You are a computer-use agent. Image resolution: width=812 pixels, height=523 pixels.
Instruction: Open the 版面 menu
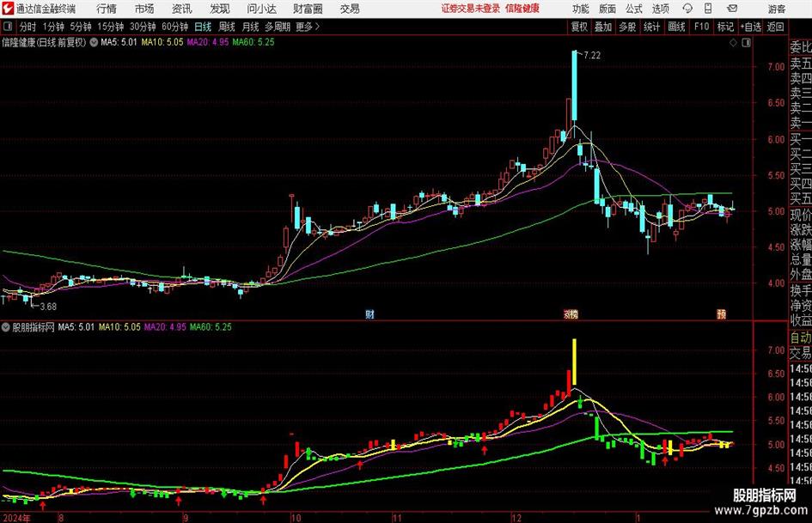pos(607,9)
